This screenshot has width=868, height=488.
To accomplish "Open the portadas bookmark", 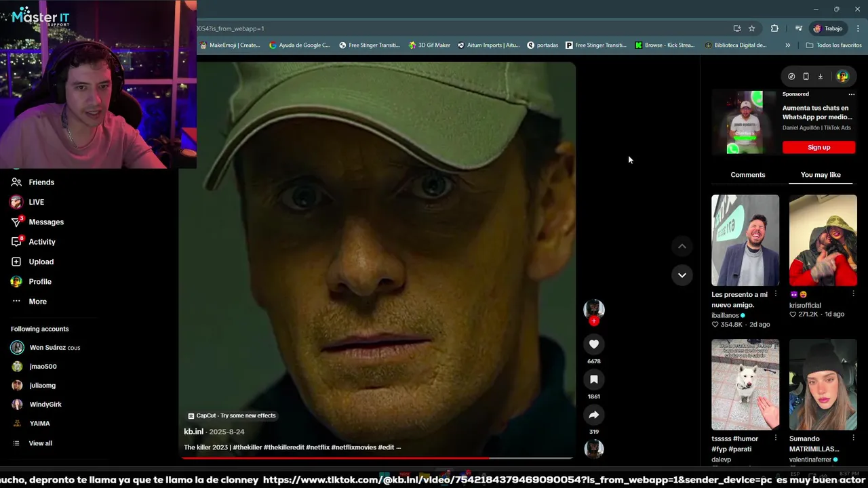I will coord(542,45).
